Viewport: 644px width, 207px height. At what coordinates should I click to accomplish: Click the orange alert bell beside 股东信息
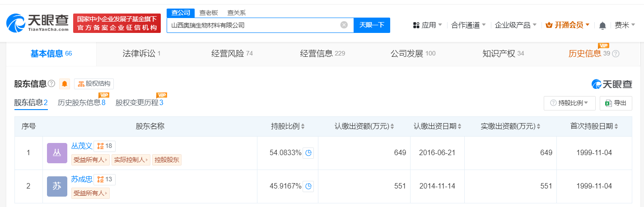pyautogui.click(x=65, y=84)
